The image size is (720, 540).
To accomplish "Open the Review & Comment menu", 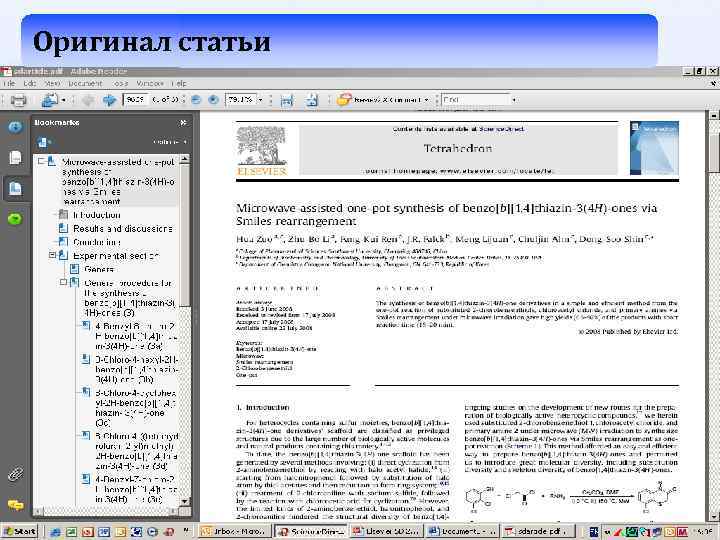I will pos(384,100).
